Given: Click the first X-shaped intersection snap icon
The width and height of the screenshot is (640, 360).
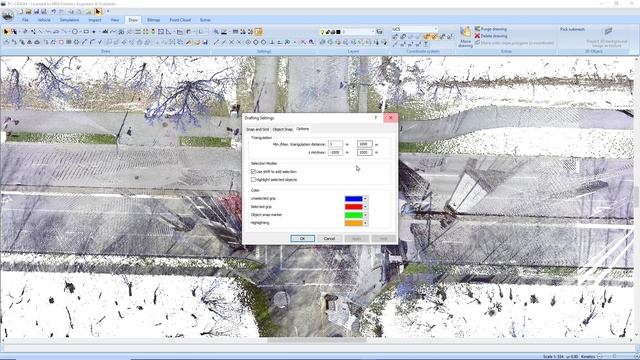Looking at the screenshot, I should point(231,42).
